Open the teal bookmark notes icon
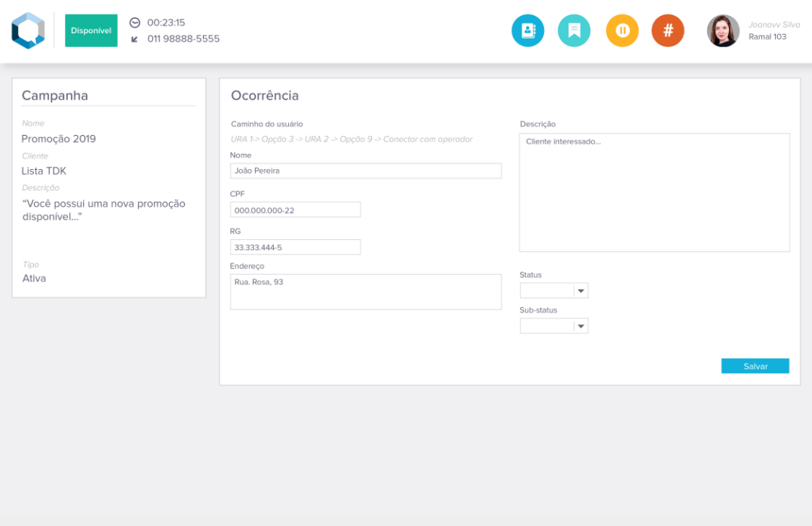The width and height of the screenshot is (812, 526). tap(574, 30)
